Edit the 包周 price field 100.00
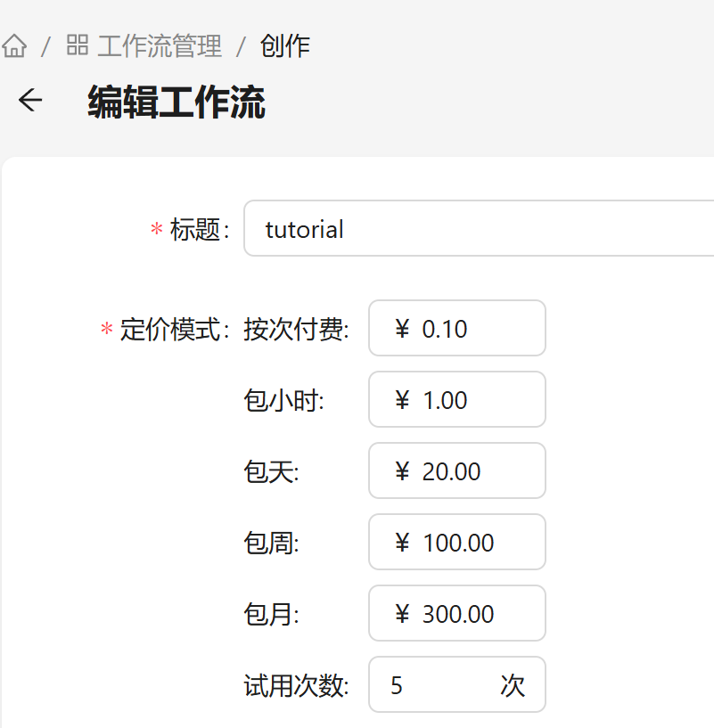714x728 pixels. (x=457, y=542)
